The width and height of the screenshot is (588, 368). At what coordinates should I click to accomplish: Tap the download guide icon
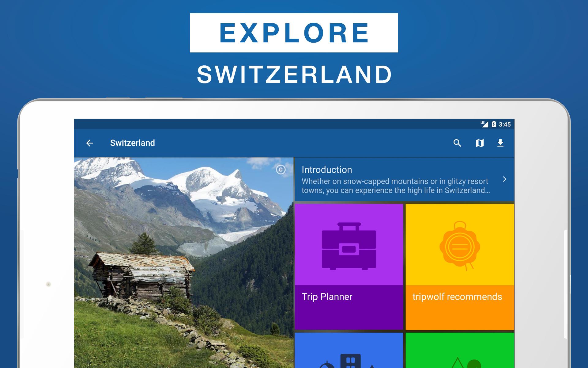coord(500,143)
